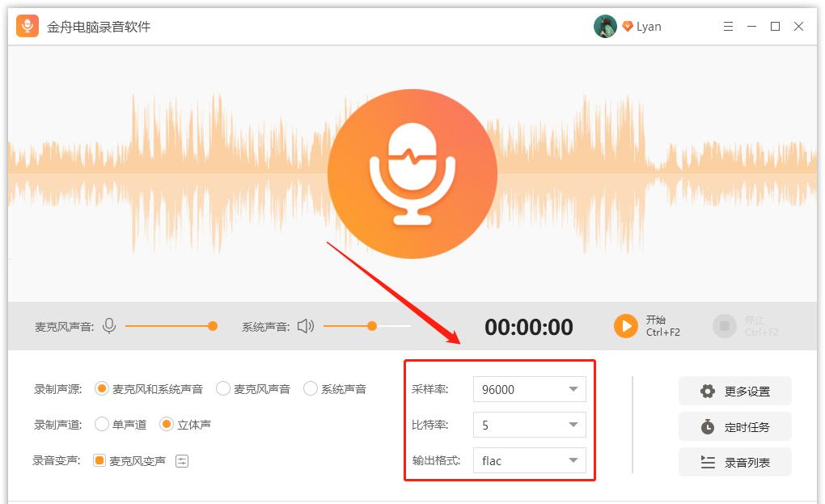Open the hamburger menu in the titlebar
Viewport: 825px width, 504px height.
[x=730, y=26]
